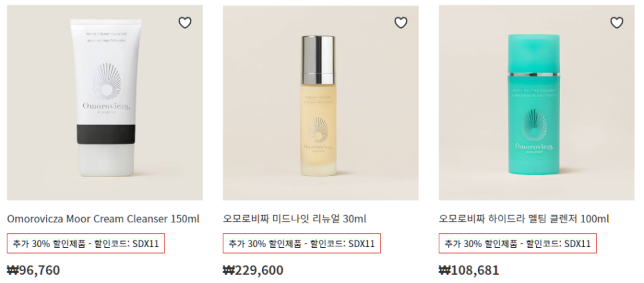The height and width of the screenshot is (283, 644).
Task: Select the ₩108,681 price
Action: pos(469,270)
